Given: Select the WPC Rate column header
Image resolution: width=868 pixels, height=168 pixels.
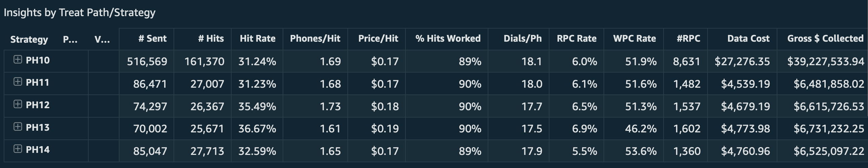Looking at the screenshot, I should [x=634, y=38].
